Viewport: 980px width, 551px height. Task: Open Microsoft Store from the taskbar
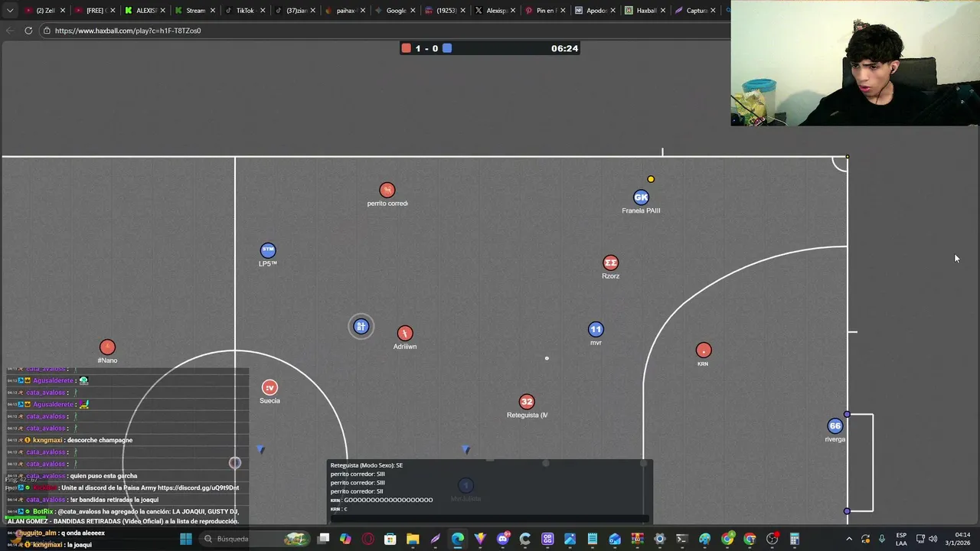390,539
